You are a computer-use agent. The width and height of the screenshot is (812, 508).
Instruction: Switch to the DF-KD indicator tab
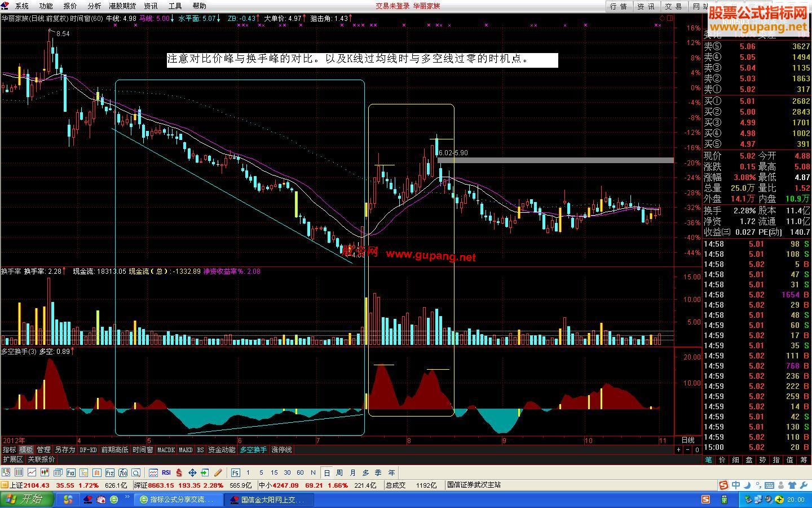pyautogui.click(x=88, y=450)
